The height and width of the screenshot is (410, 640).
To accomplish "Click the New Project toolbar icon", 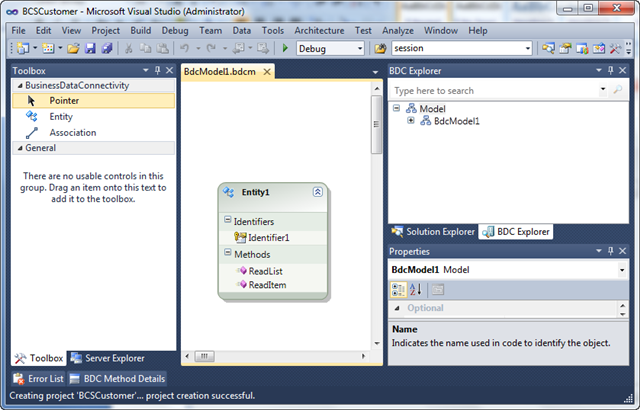I will pos(23,49).
